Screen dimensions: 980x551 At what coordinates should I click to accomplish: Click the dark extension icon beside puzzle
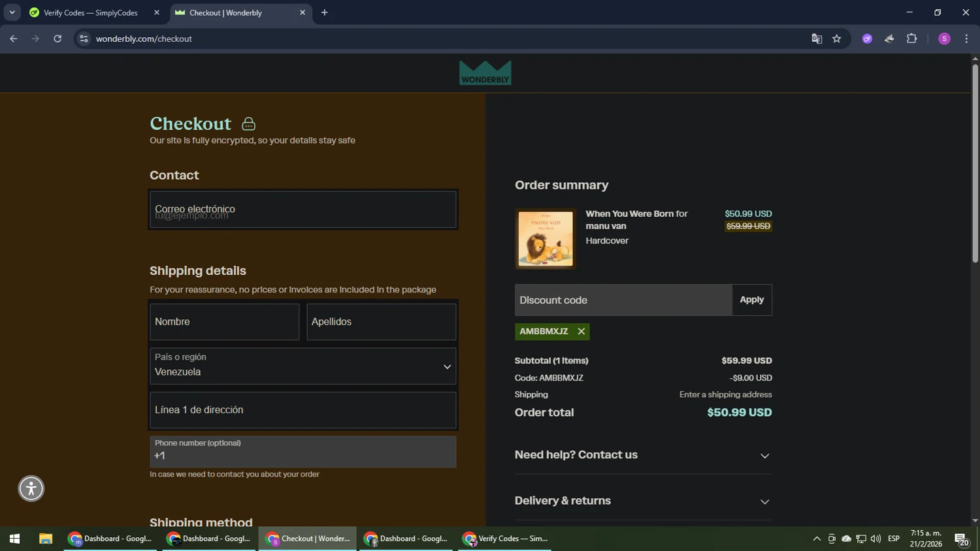[x=889, y=39]
